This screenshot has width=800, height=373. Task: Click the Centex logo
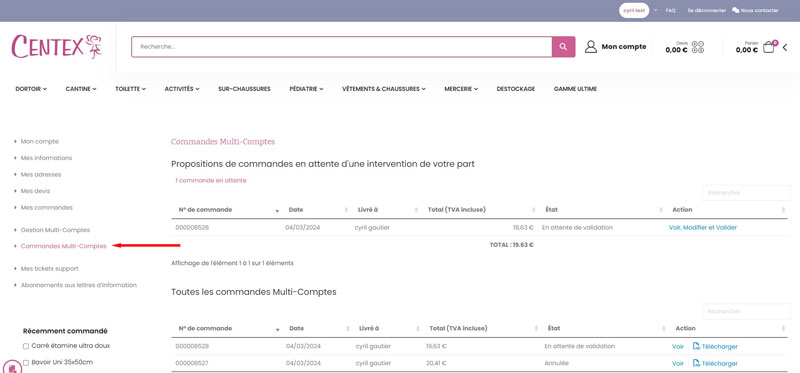pyautogui.click(x=57, y=47)
